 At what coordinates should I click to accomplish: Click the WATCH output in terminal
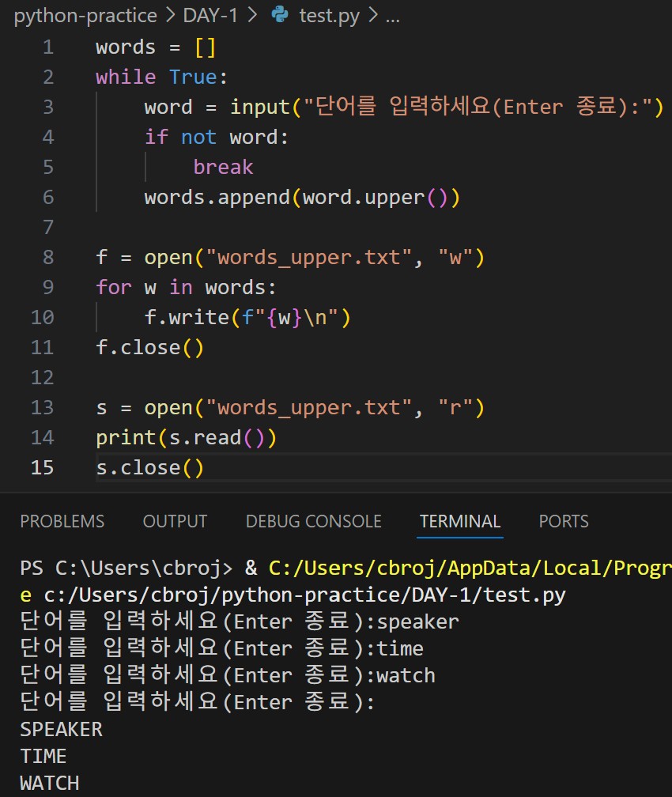[x=49, y=784]
